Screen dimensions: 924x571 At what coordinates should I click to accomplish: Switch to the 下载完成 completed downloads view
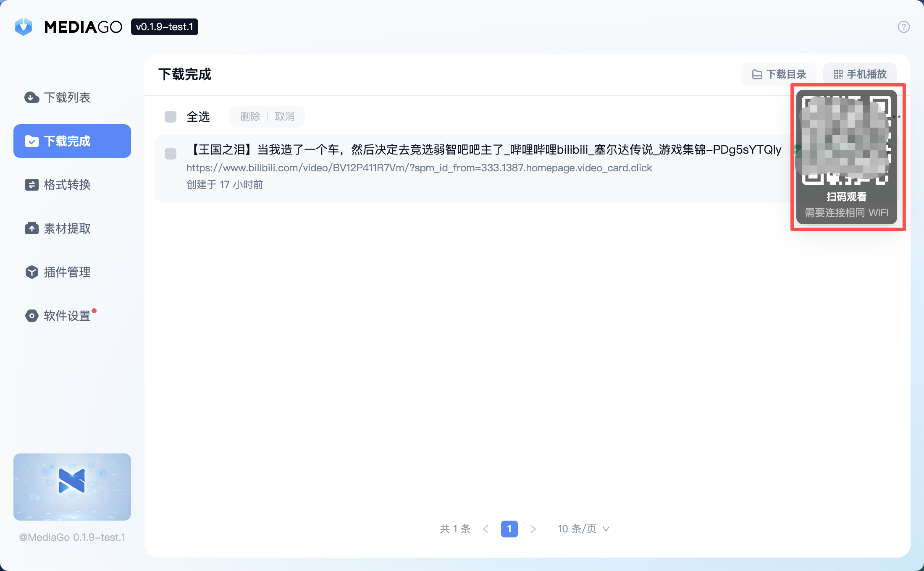68,141
